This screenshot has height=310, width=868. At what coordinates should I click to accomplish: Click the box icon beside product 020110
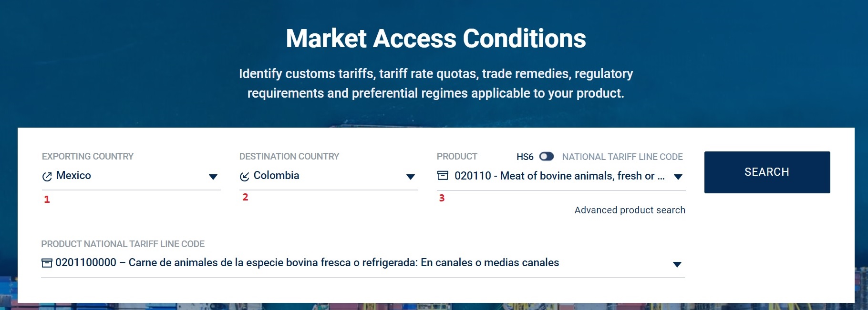tap(443, 176)
